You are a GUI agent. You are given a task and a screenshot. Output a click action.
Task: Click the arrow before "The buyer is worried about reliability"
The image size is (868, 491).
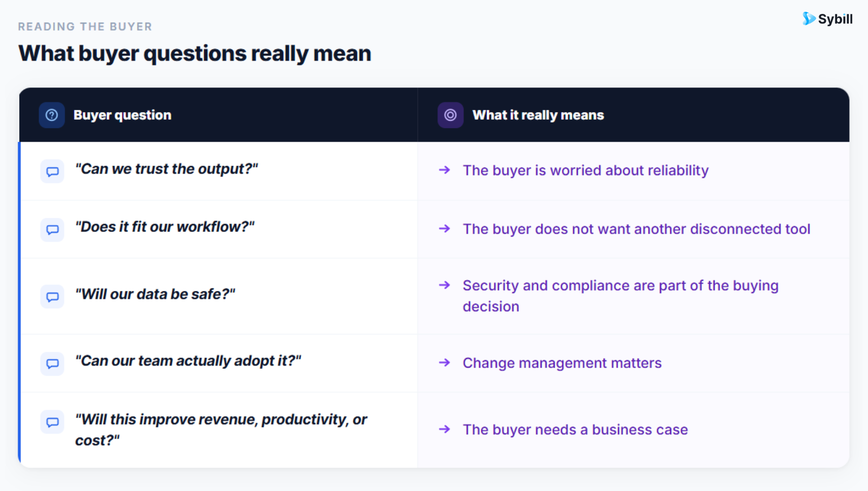point(444,170)
